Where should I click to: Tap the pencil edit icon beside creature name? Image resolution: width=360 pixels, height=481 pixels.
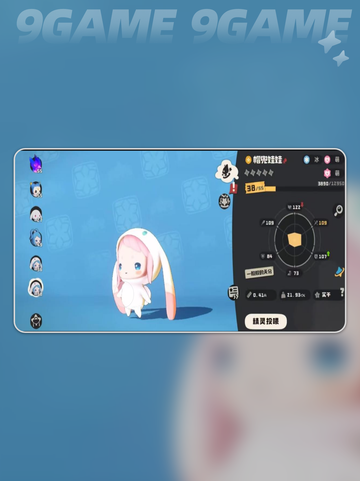point(285,161)
